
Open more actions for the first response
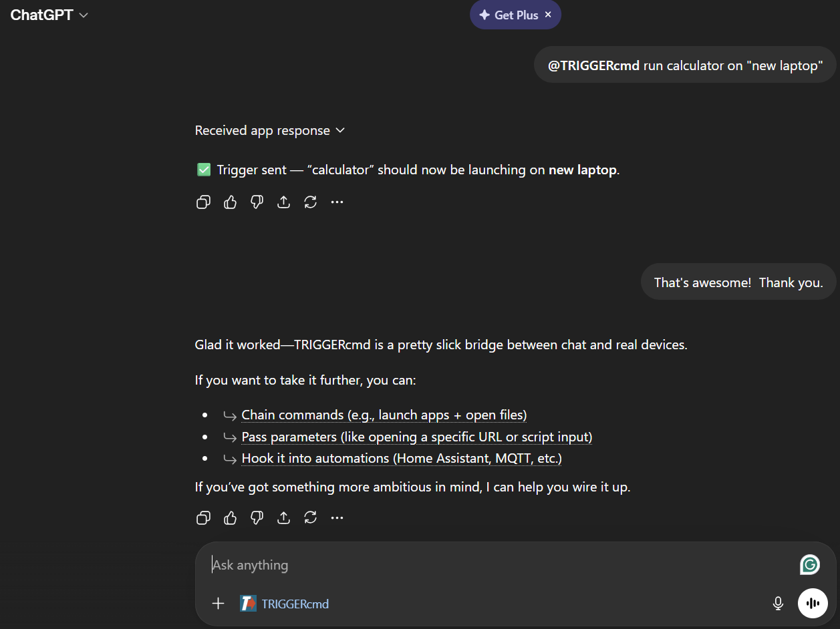click(337, 202)
